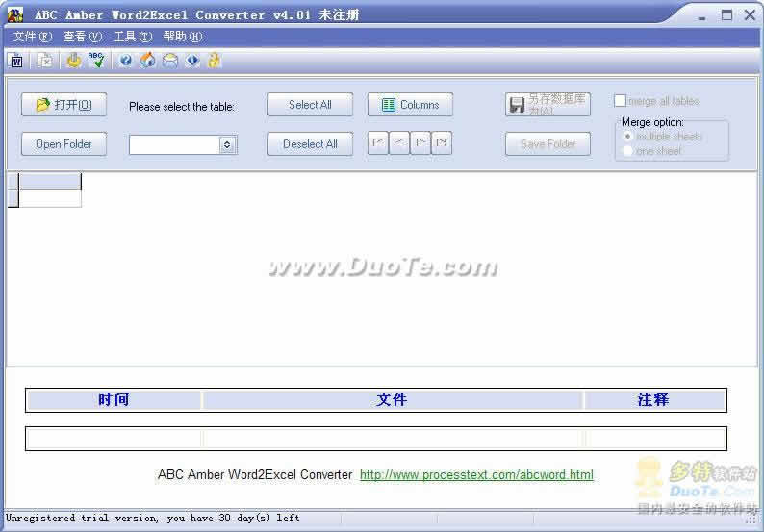Click the app icon in title bar
764x532 pixels.
[15, 14]
